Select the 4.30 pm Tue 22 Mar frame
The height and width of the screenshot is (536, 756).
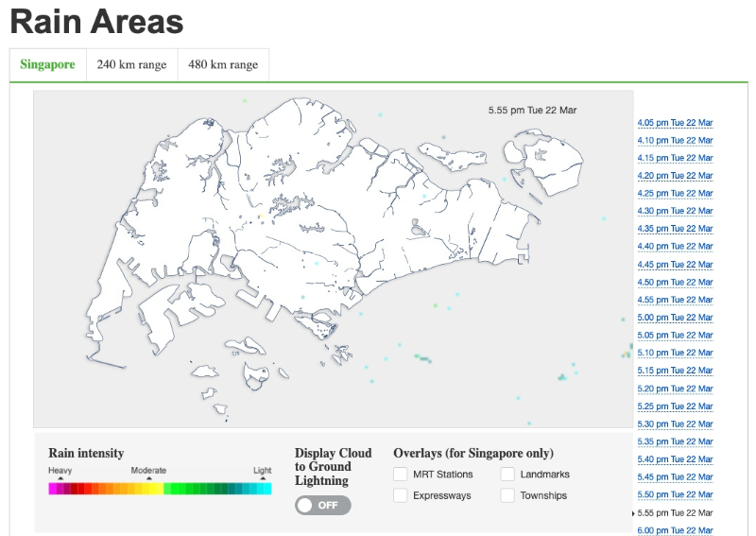point(675,212)
